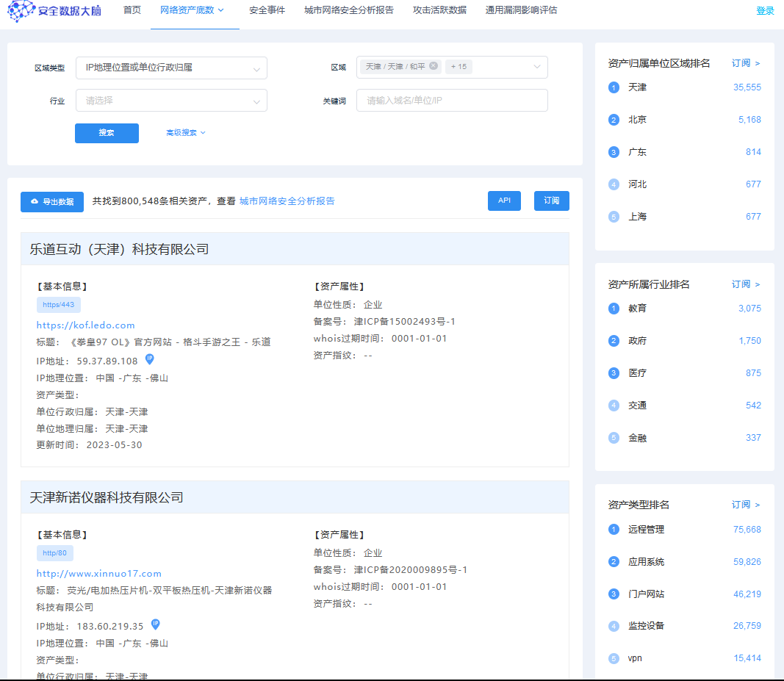
Task: Click the 登录 link
Action: point(765,11)
